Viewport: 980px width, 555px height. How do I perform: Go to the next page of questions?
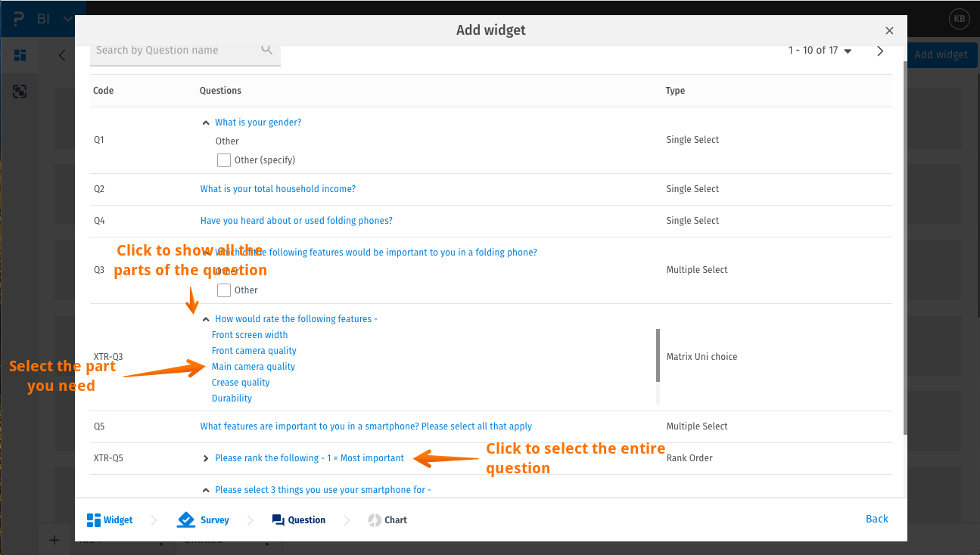879,51
